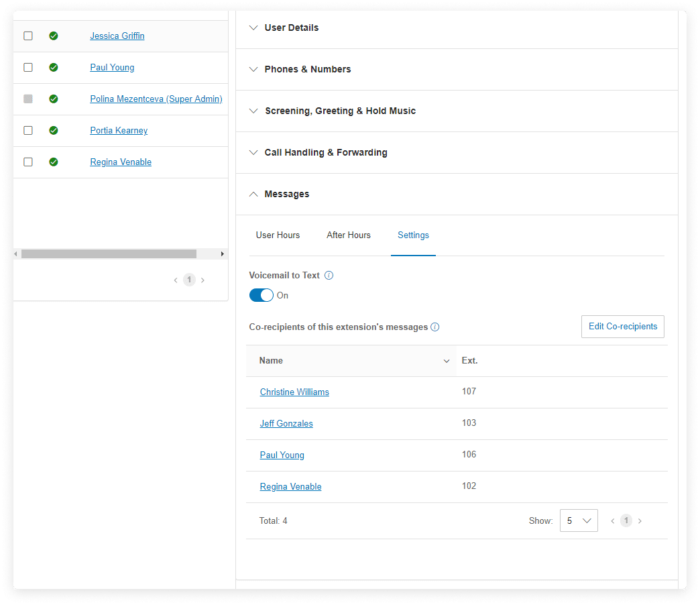The width and height of the screenshot is (700, 605).
Task: Click sort arrow in Name column header
Action: (447, 362)
